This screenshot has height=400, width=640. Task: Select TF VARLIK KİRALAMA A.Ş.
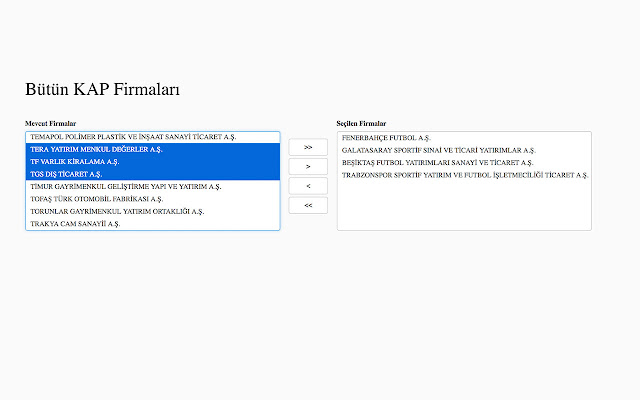coord(153,162)
